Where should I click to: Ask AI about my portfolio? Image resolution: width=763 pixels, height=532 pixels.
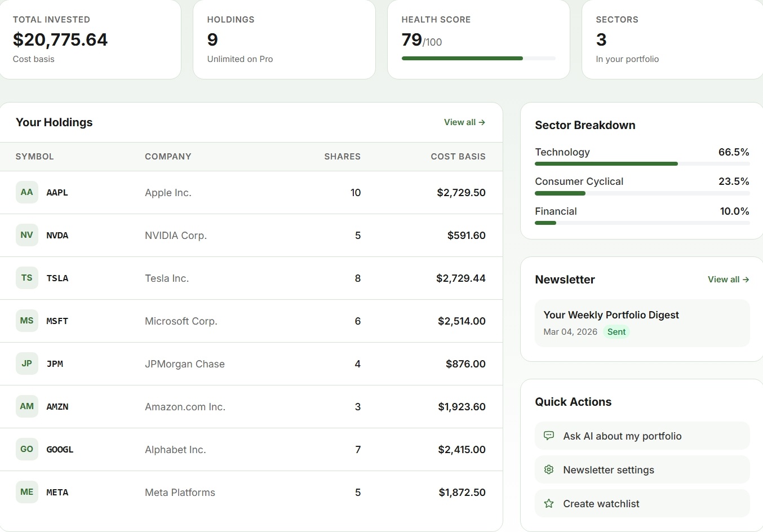[642, 436]
